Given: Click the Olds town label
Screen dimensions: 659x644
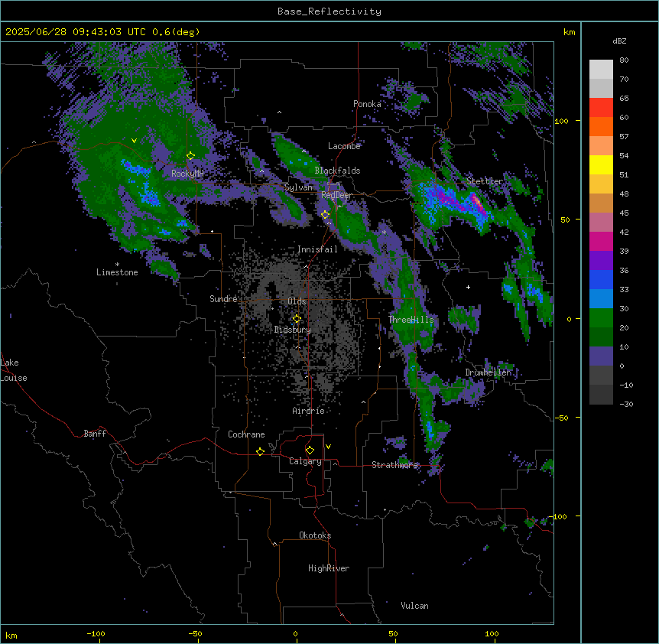Looking at the screenshot, I should tap(297, 301).
